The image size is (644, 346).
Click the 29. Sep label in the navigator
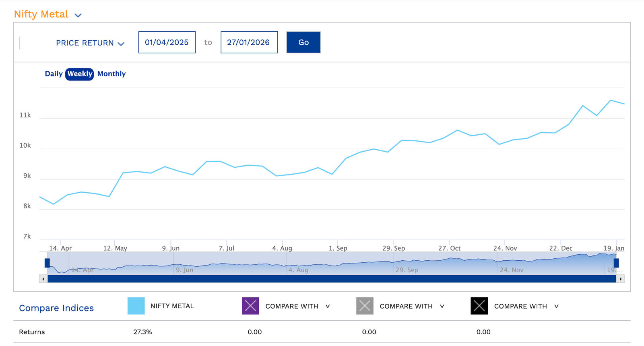[x=407, y=270]
